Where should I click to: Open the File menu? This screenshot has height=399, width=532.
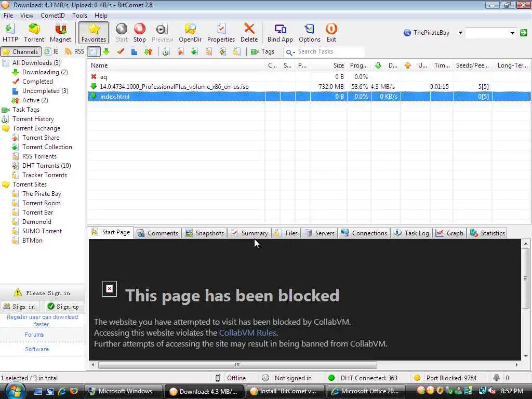(x=8, y=16)
